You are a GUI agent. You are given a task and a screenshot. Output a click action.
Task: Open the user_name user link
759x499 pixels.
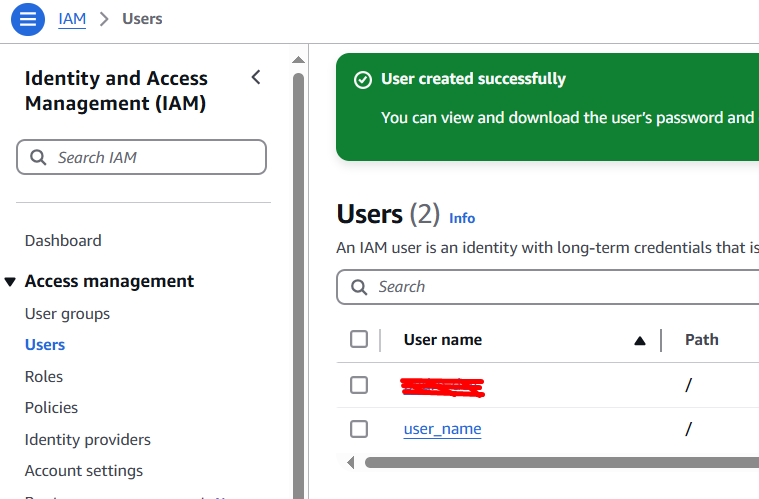pyautogui.click(x=442, y=429)
